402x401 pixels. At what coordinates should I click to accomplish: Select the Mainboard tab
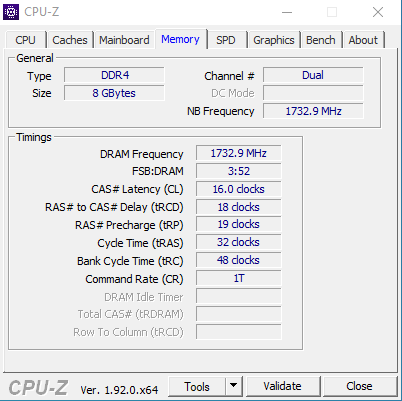pyautogui.click(x=124, y=40)
